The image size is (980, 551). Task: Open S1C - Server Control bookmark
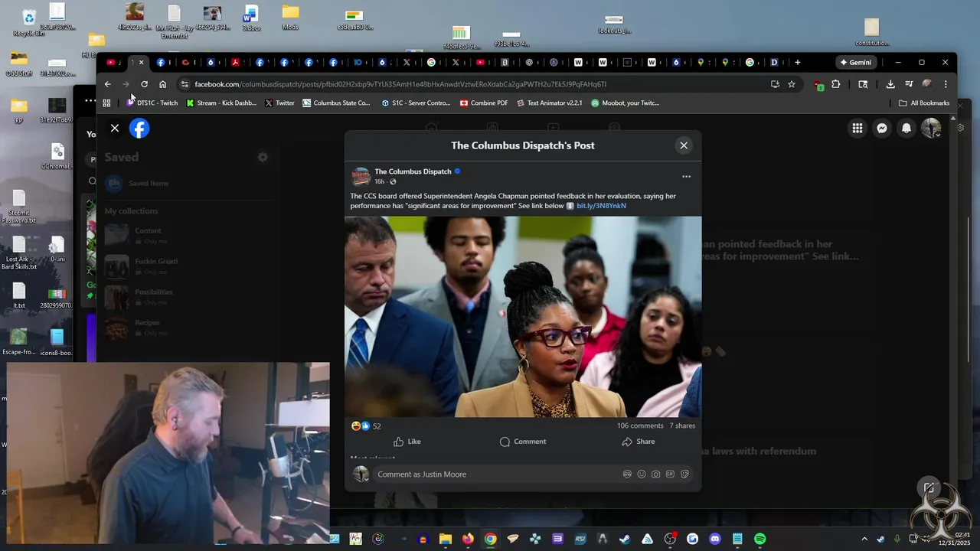(x=416, y=103)
